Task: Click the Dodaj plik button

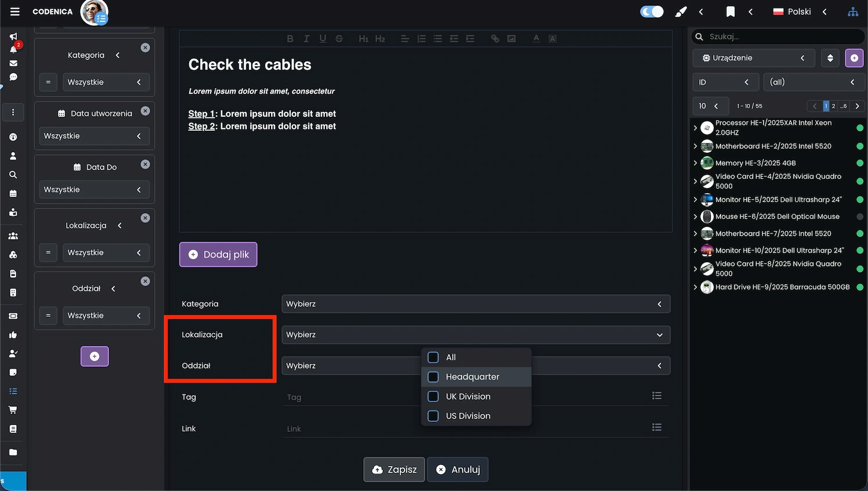Action: click(x=218, y=255)
